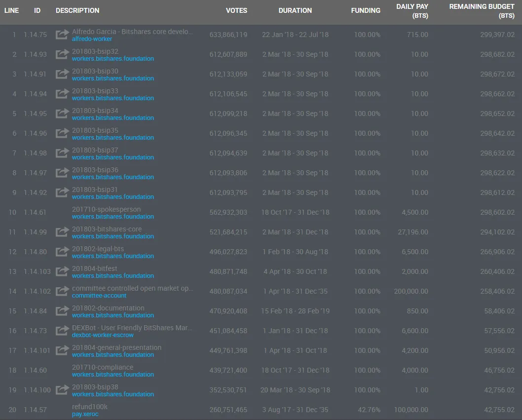Screen dimensions: 522x420
Task: Open external link icon for 201803-bsip34
Action: click(62, 113)
